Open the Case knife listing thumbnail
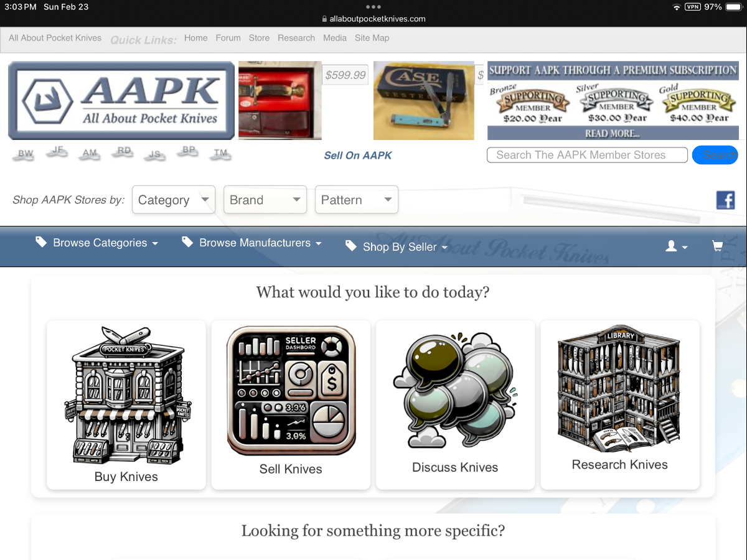The width and height of the screenshot is (747, 560). point(424,100)
